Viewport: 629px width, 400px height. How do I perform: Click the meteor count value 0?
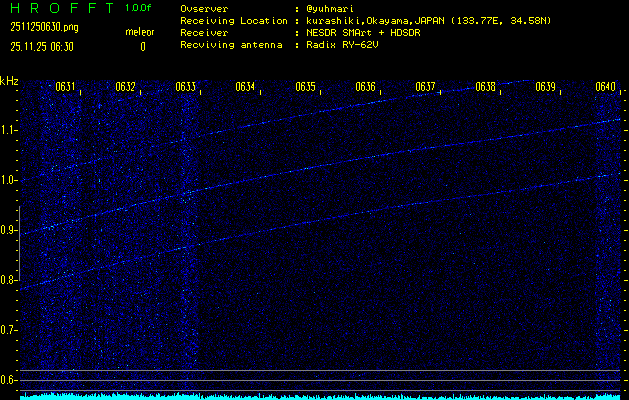tap(142, 46)
